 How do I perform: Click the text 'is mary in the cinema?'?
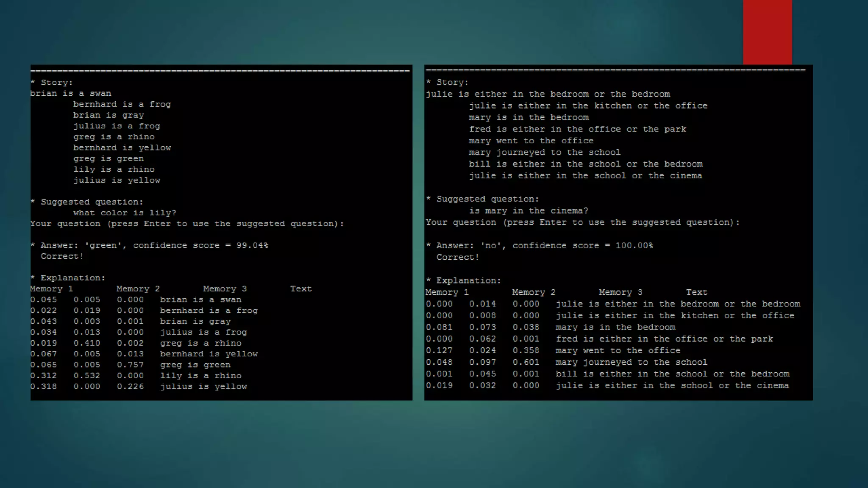tap(528, 211)
